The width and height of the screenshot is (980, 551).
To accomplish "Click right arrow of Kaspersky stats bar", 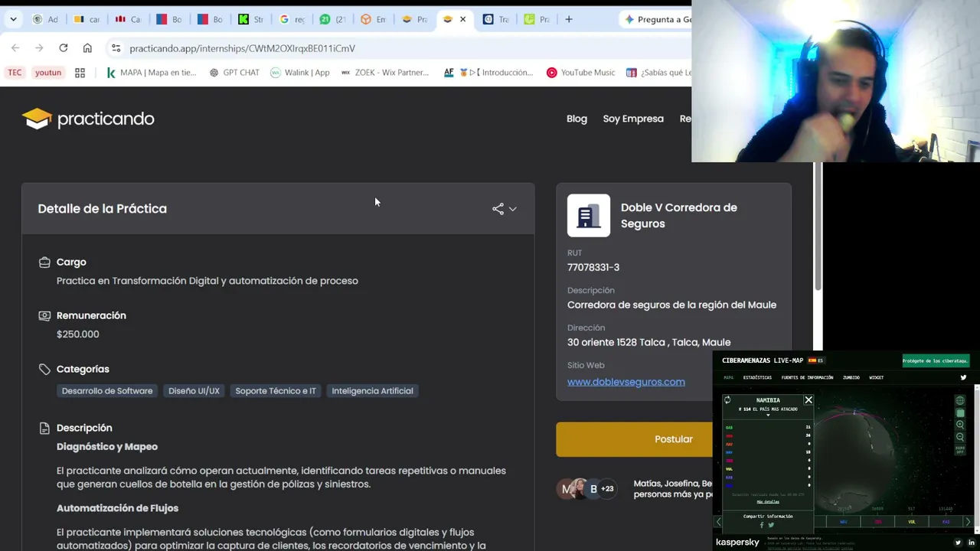I will 968,522.
